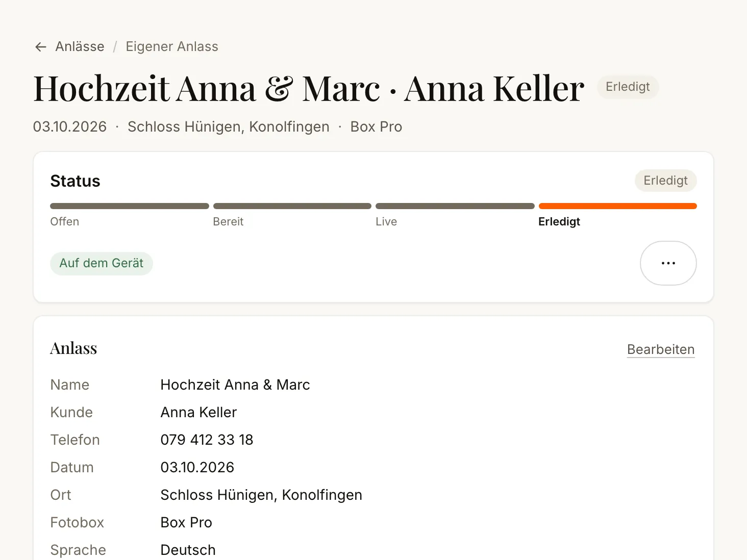This screenshot has width=747, height=560.
Task: Click the Kunde field label
Action: (x=71, y=412)
